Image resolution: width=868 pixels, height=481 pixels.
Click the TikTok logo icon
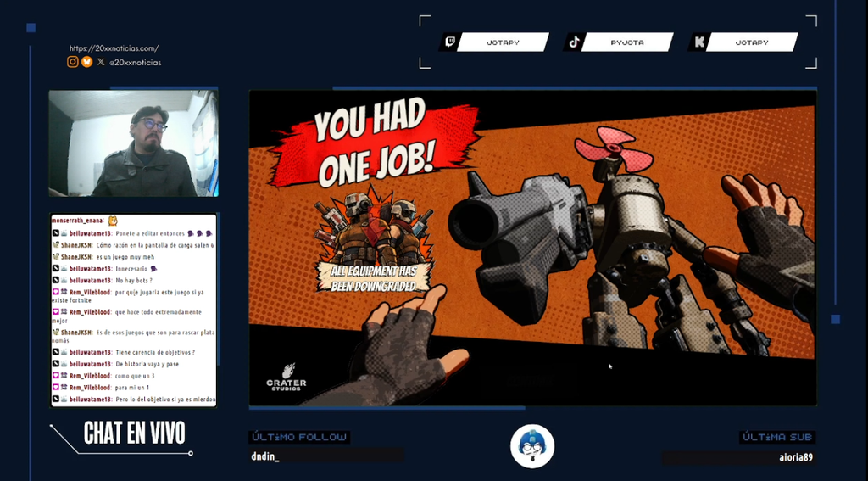(x=575, y=42)
